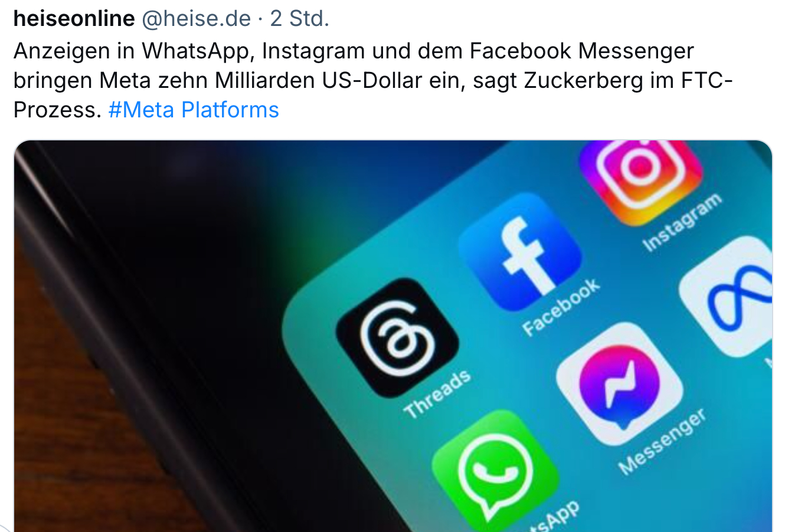Click the @heise.de handle
785x532 pixels.
pos(196,19)
